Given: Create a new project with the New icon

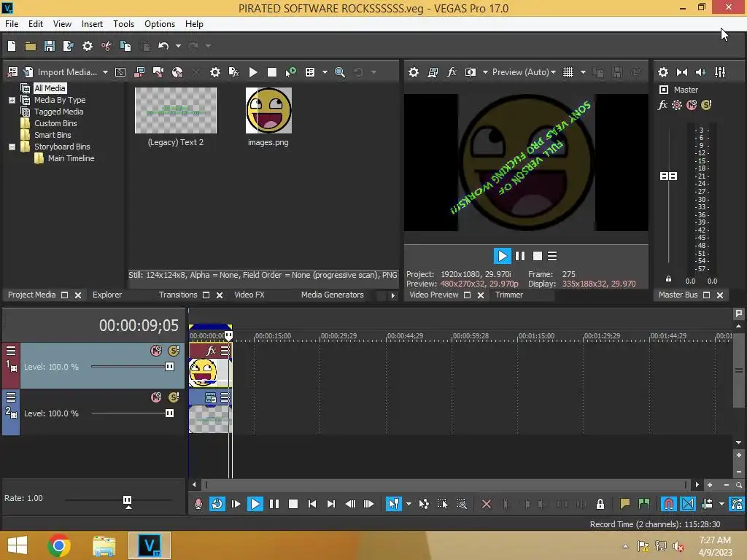Looking at the screenshot, I should pos(12,46).
